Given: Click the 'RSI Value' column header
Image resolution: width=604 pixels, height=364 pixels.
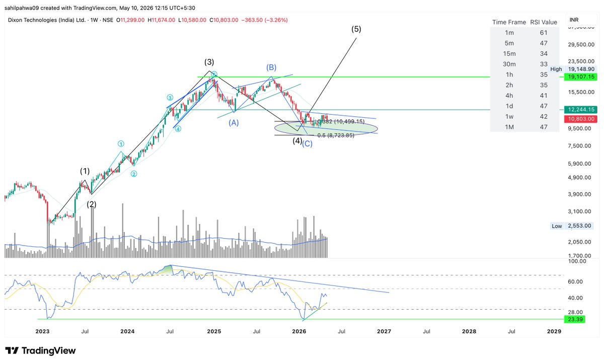Looking at the screenshot, I should (543, 22).
